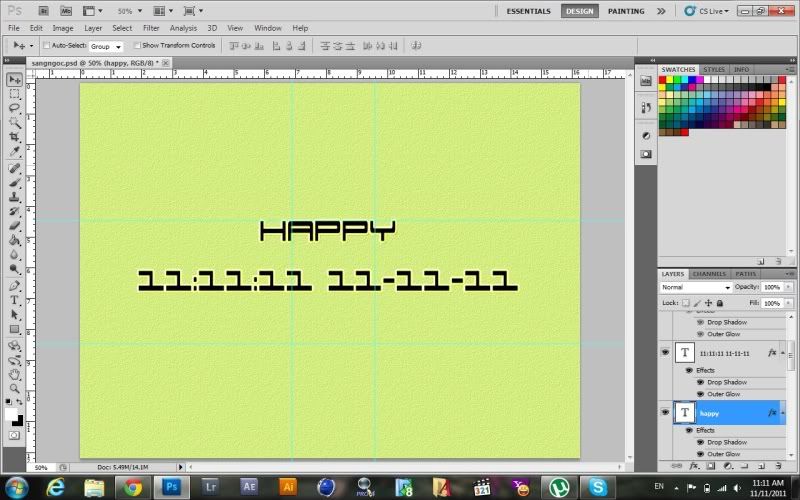Open the Filter menu

[x=151, y=28]
